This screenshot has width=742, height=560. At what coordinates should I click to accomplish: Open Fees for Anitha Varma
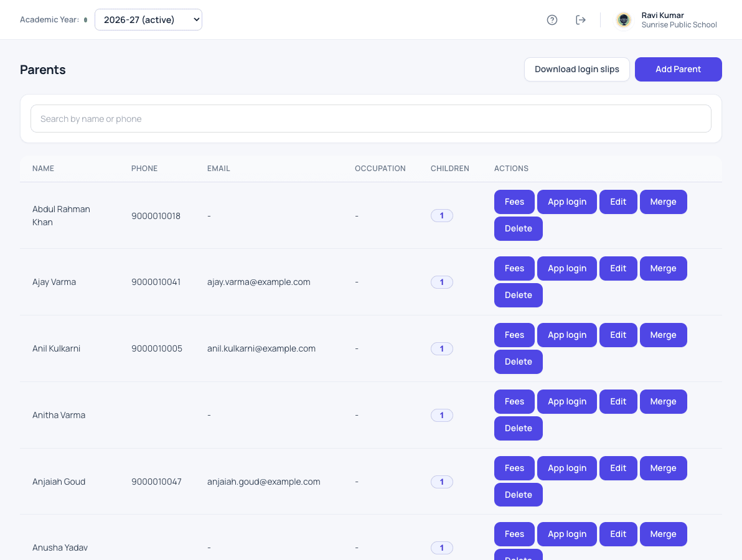pos(514,401)
